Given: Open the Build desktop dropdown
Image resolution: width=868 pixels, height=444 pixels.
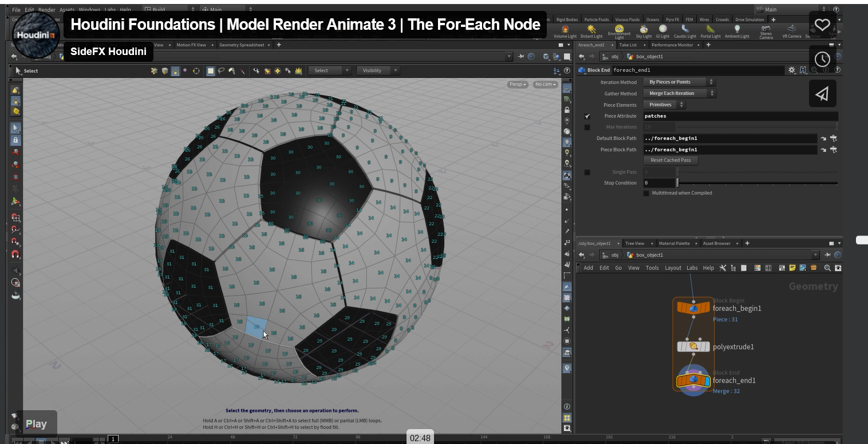Looking at the screenshot, I should (169, 10).
